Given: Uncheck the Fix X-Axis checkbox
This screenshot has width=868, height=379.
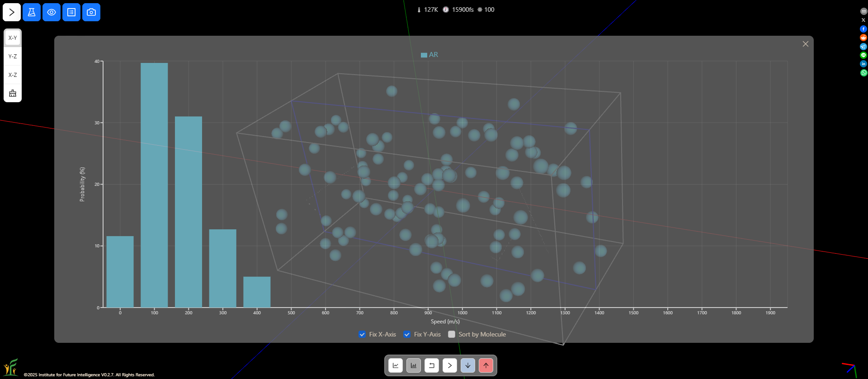Looking at the screenshot, I should tap(362, 334).
